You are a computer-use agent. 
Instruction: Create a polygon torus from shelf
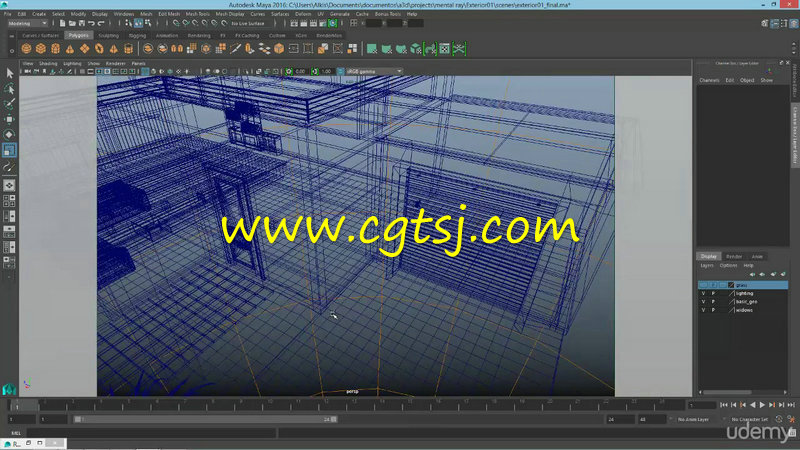click(99, 49)
